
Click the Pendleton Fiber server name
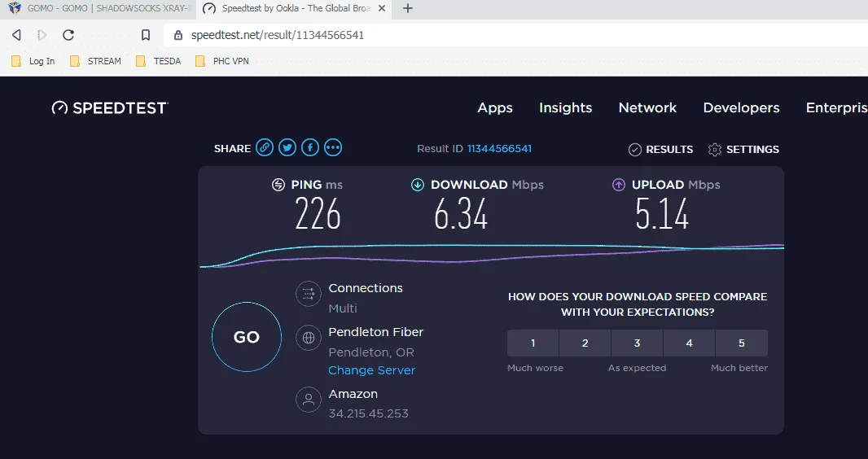click(x=376, y=332)
